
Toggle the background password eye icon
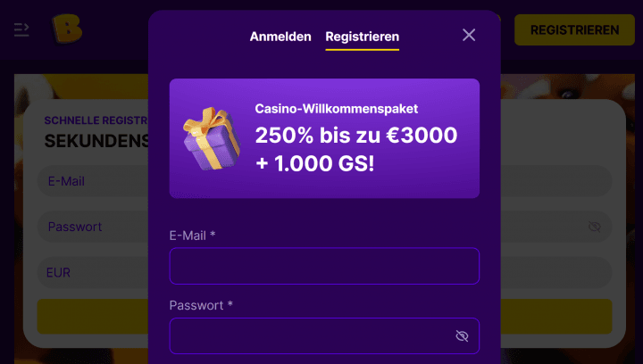(594, 227)
